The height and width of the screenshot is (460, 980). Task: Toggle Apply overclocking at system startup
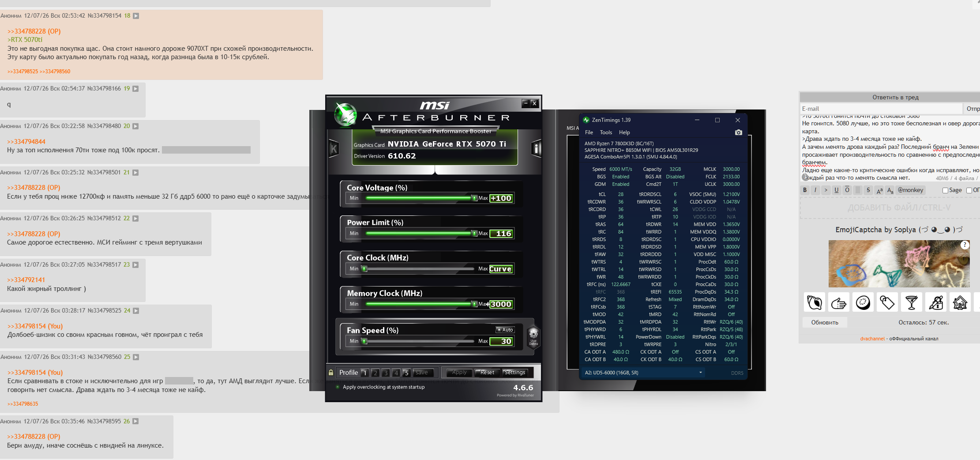click(x=338, y=387)
